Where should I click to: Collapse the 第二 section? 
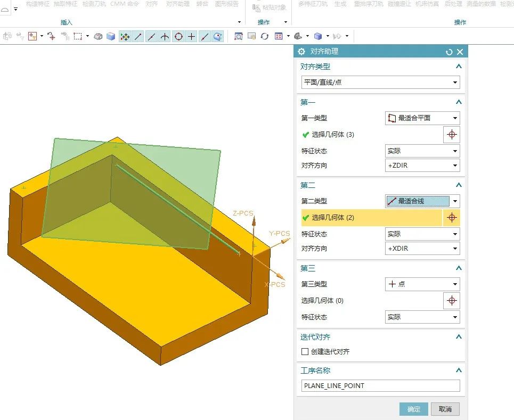(459, 185)
